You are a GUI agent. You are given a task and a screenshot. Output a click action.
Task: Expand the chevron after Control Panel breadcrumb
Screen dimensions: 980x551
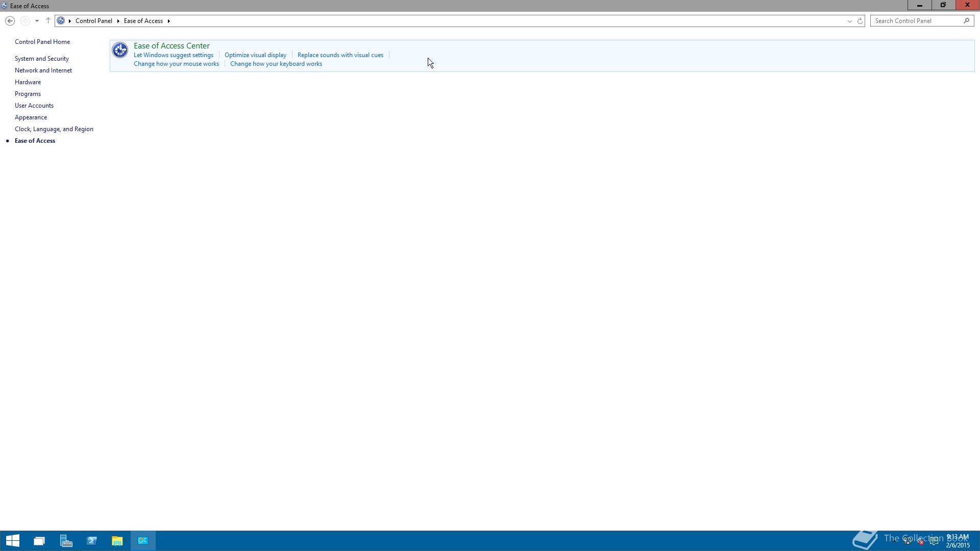click(x=118, y=21)
